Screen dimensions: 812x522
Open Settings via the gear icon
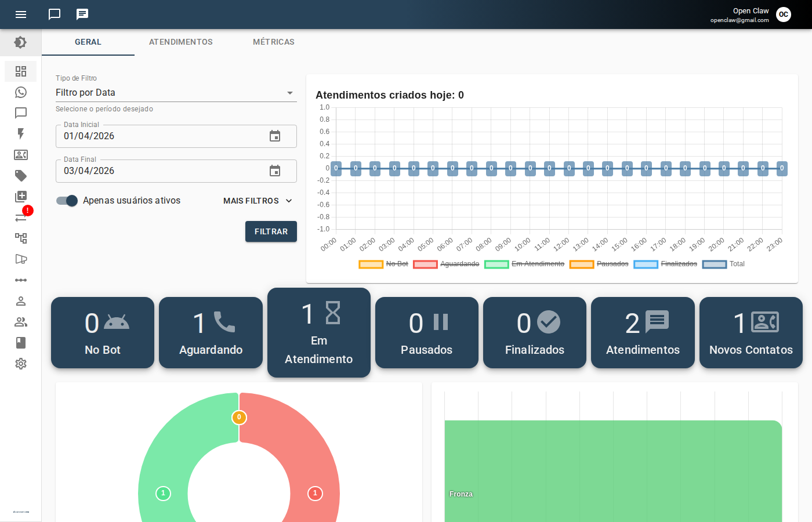21,364
